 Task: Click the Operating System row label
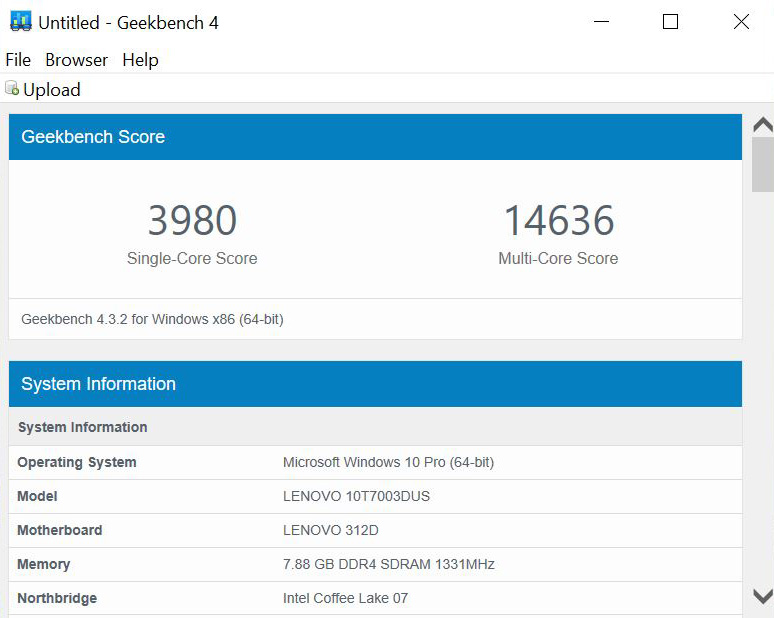pos(77,463)
